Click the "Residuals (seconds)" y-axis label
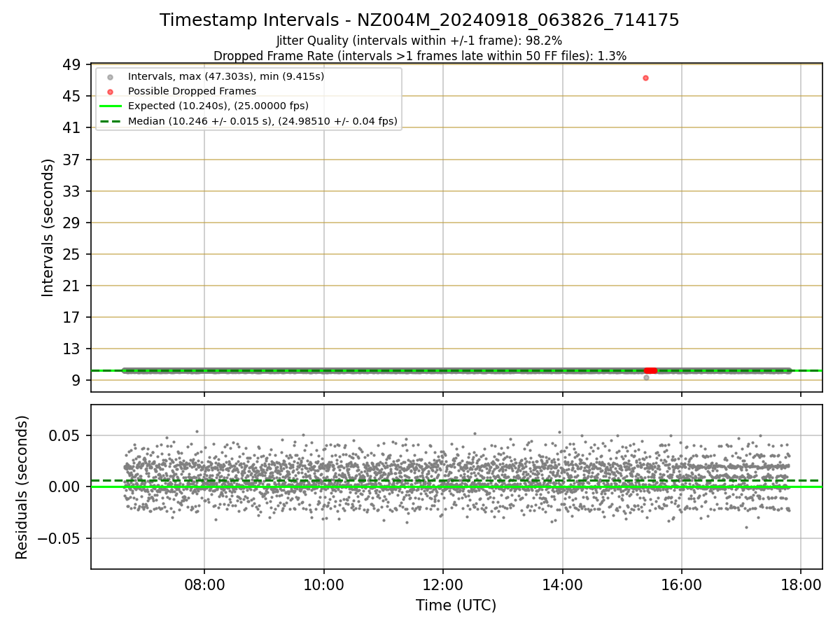This screenshot has width=840, height=630. click(22, 487)
